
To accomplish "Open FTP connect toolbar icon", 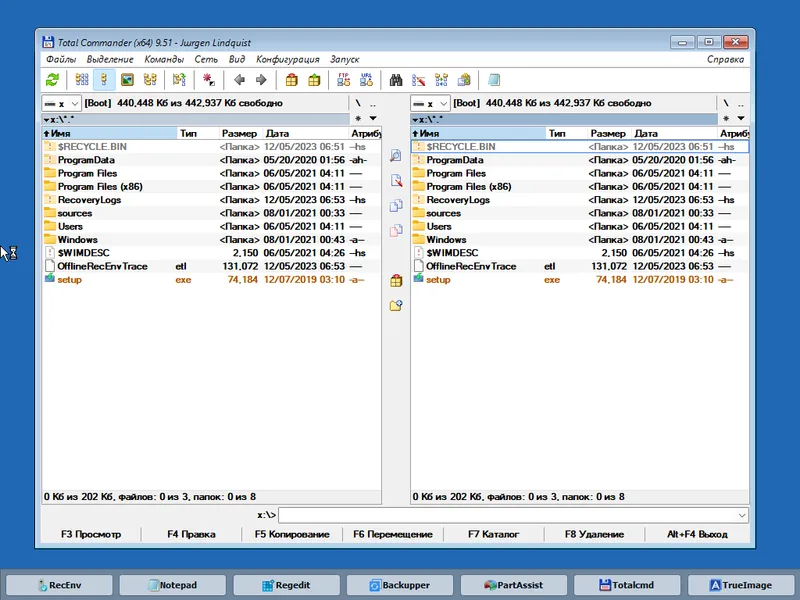I will (343, 80).
